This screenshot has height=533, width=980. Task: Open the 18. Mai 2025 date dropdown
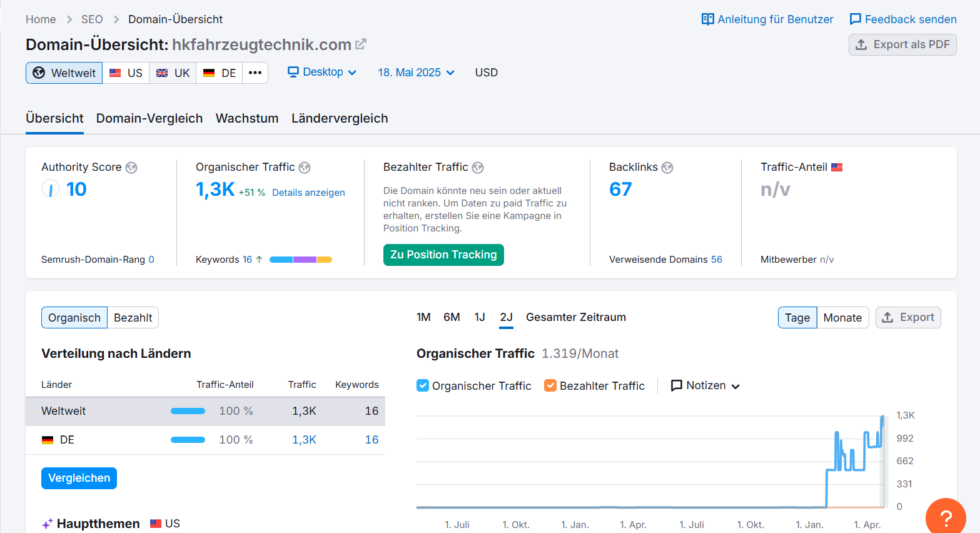click(x=416, y=73)
